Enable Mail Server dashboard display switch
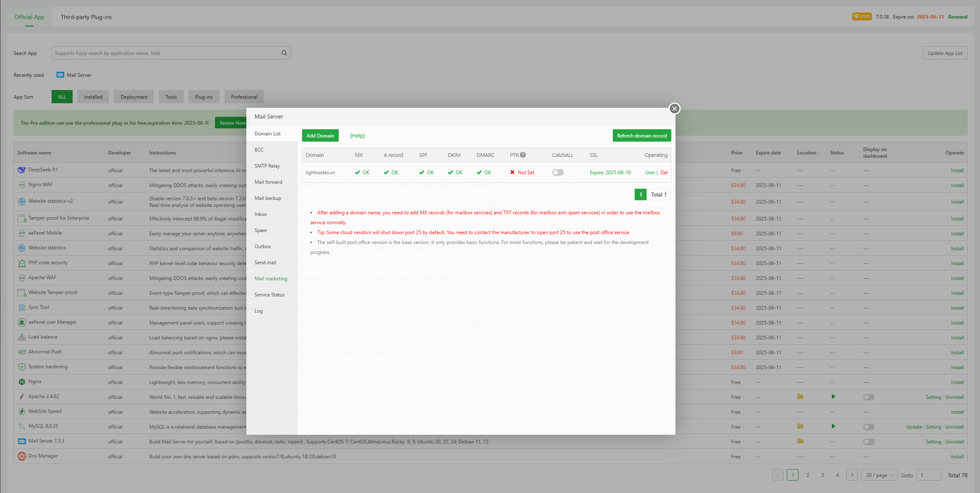The width and height of the screenshot is (980, 493). click(869, 442)
